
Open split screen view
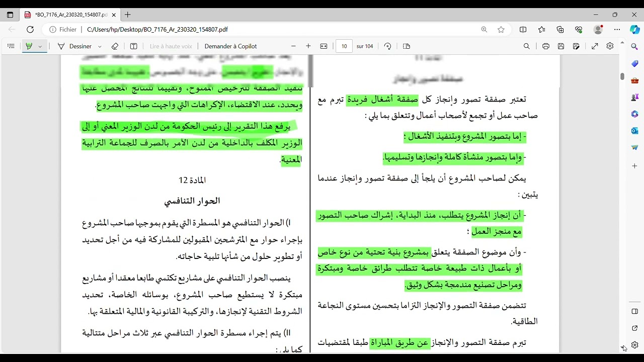(523, 30)
